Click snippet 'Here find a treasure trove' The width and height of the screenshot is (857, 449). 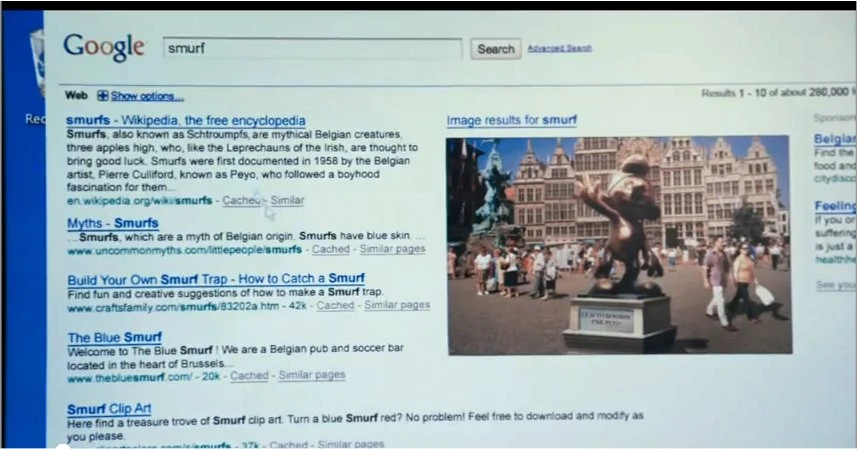pyautogui.click(x=355, y=426)
